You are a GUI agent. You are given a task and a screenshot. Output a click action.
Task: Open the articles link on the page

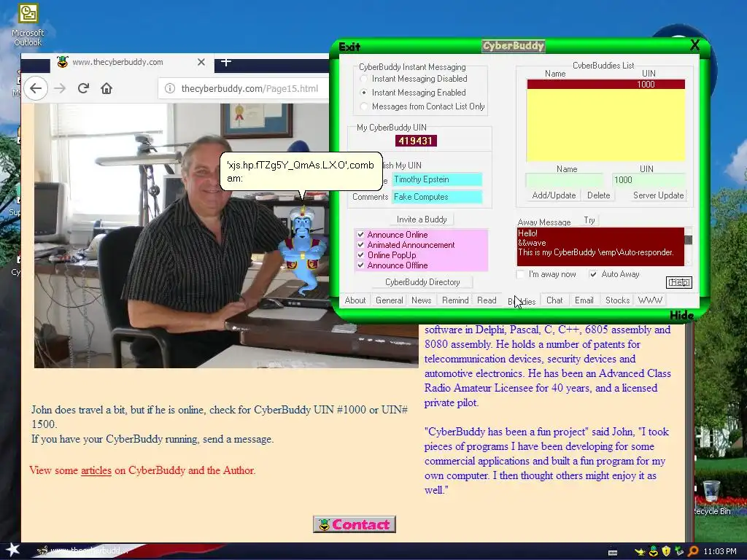coord(96,470)
